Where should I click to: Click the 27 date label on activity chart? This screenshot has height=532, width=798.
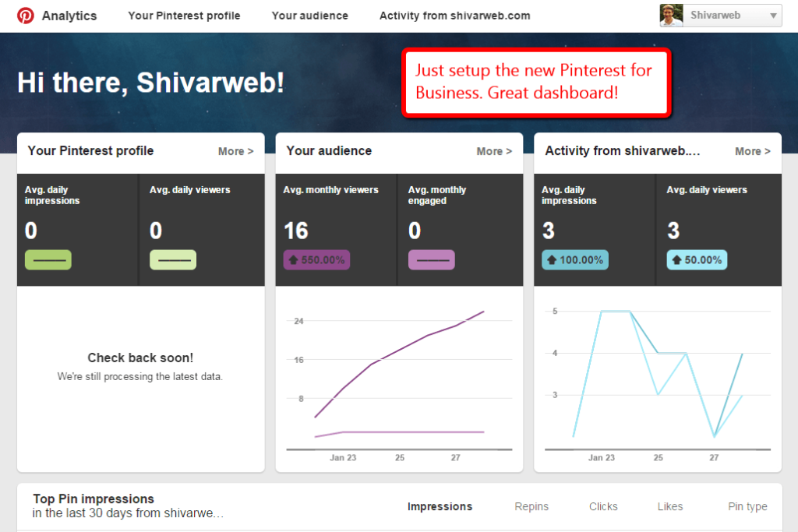point(714,458)
